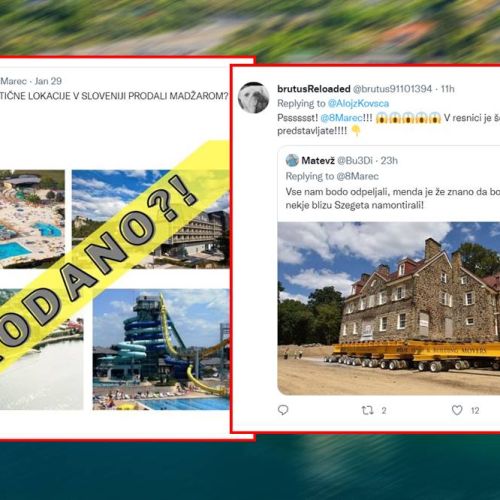
Task: Open brutusReloaded's bulldog profile avatar
Action: (253, 98)
